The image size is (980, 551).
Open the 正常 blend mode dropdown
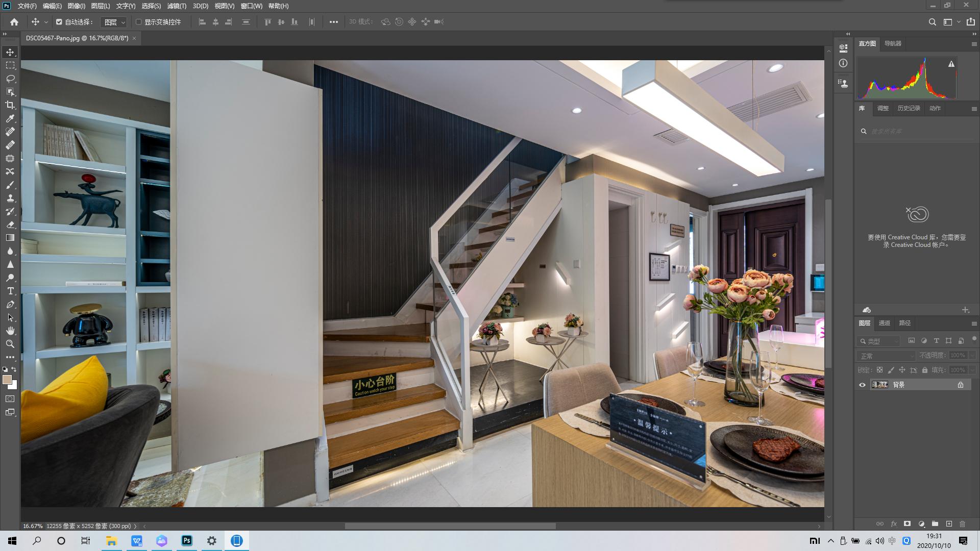[x=887, y=356]
